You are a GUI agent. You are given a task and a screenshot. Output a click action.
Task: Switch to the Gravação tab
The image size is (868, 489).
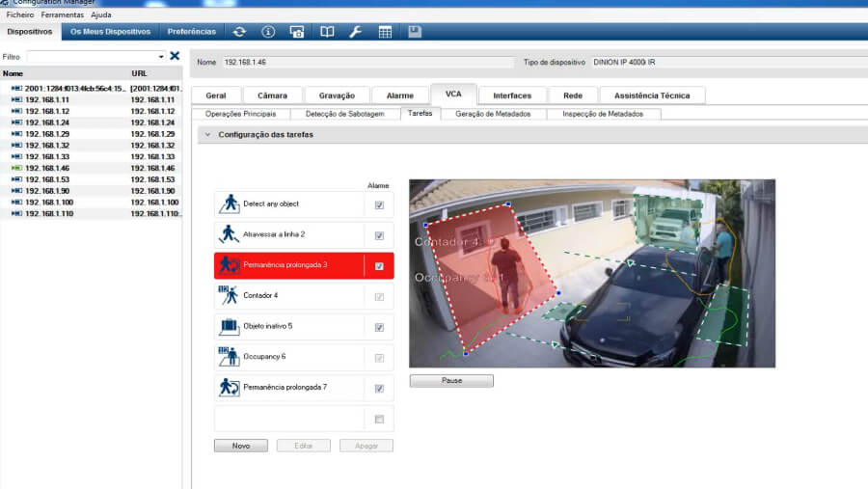click(337, 95)
